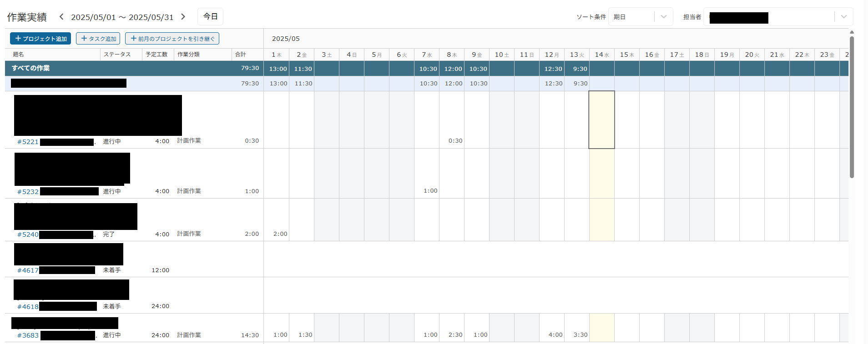Screen dimensions: 868x344
Task: Open task link #5240
Action: pyautogui.click(x=28, y=234)
